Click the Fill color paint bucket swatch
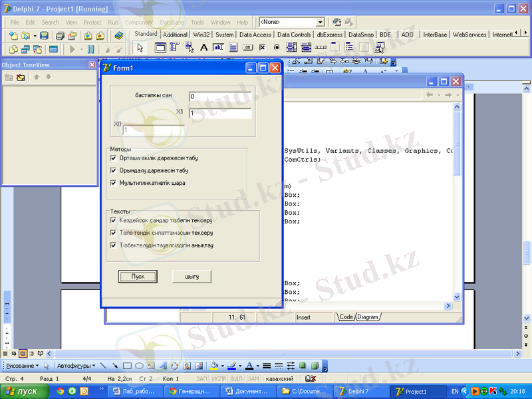This screenshot has width=532, height=399. [214, 366]
